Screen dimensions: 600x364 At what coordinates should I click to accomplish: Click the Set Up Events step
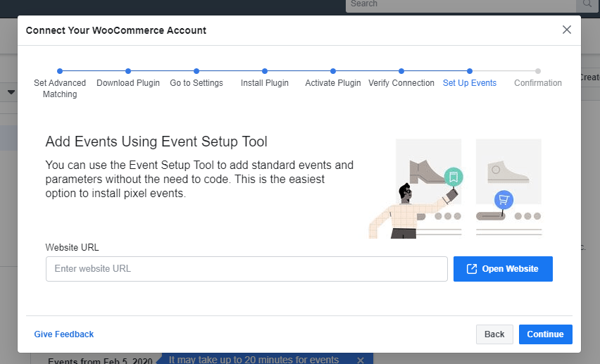(x=470, y=83)
